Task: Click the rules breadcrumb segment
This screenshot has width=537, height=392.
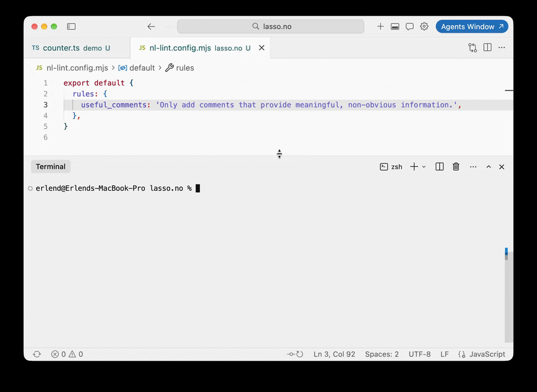Action: click(x=185, y=68)
